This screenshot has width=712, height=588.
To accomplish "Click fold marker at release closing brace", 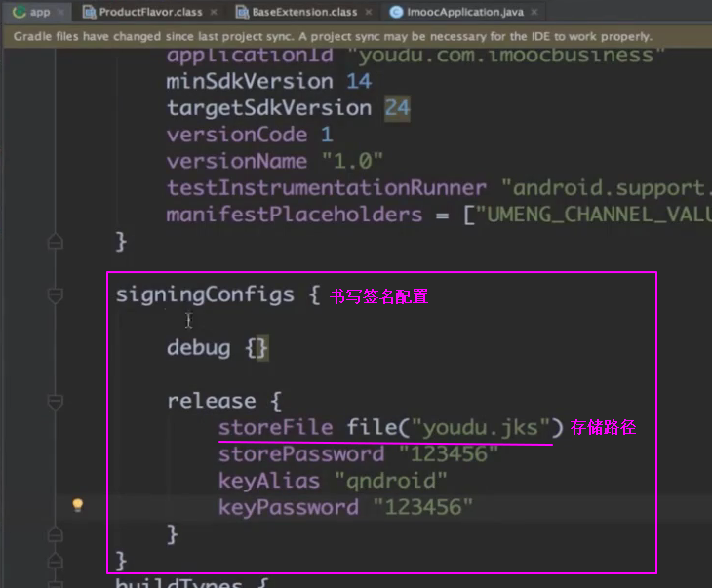I will 56,533.
